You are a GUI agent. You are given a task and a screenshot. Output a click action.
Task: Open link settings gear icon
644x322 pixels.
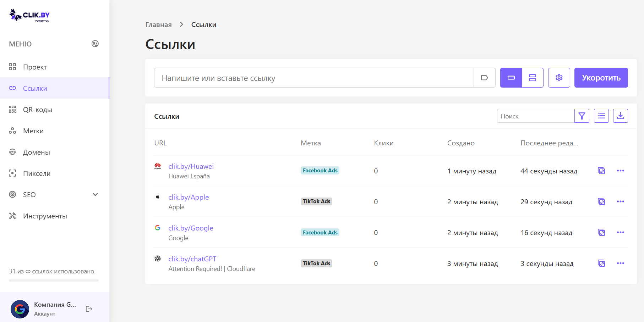tap(559, 78)
